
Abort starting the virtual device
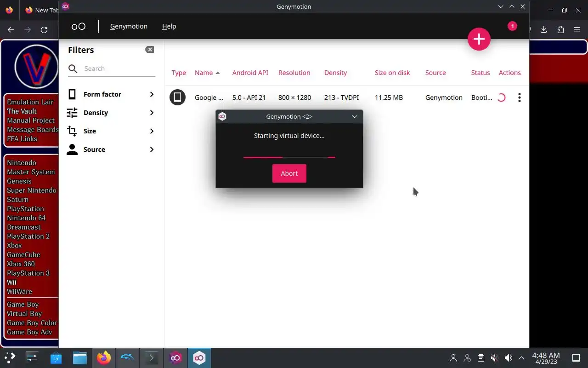(x=289, y=173)
